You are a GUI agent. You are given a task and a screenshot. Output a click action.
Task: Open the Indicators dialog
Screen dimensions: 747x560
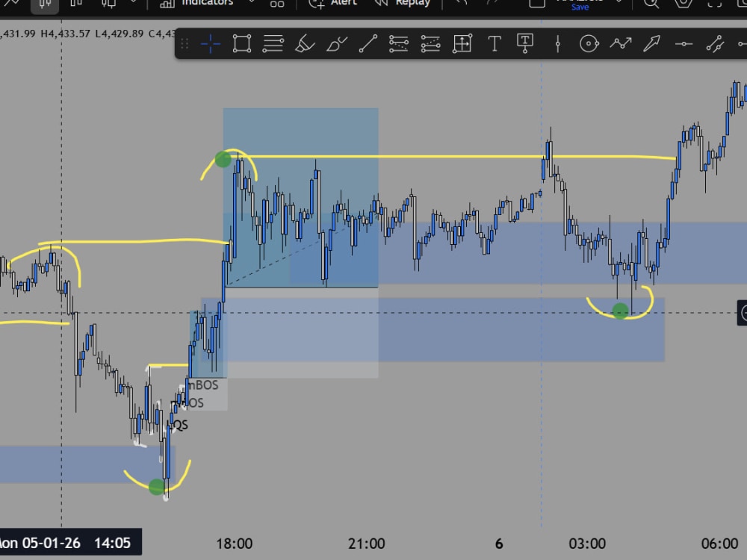[x=196, y=3]
